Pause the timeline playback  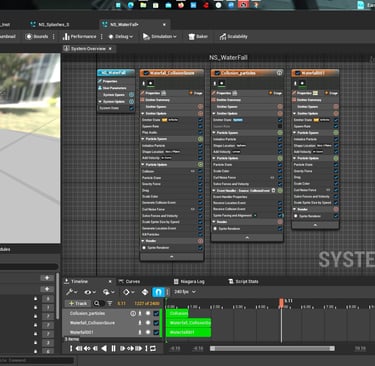(113, 349)
